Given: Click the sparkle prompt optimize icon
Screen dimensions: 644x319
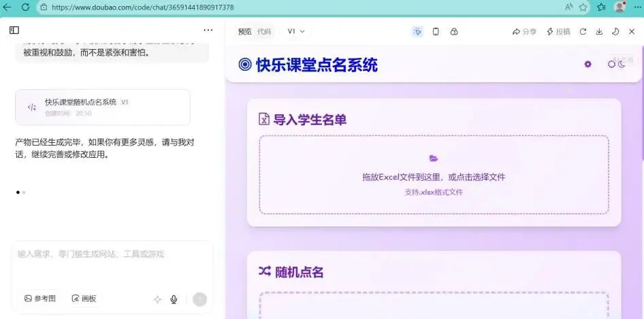Looking at the screenshot, I should click(x=157, y=299).
